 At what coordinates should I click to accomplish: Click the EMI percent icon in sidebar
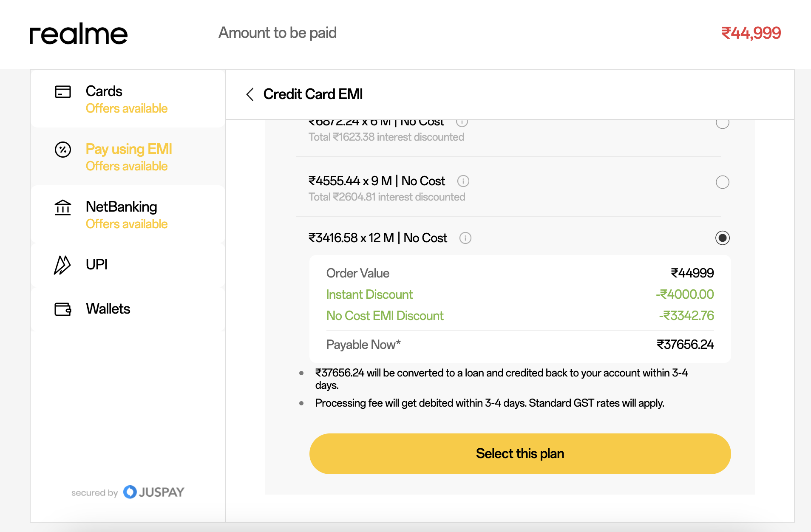tap(63, 150)
